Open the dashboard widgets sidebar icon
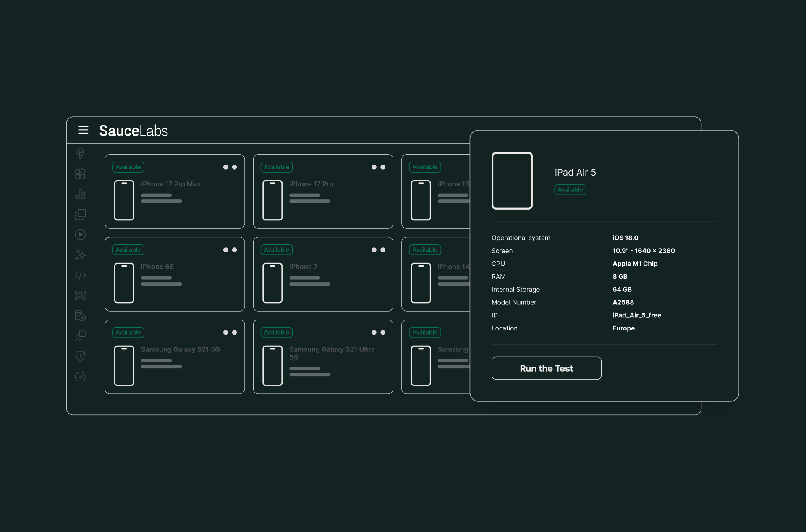Image resolution: width=806 pixels, height=532 pixels. tap(80, 174)
